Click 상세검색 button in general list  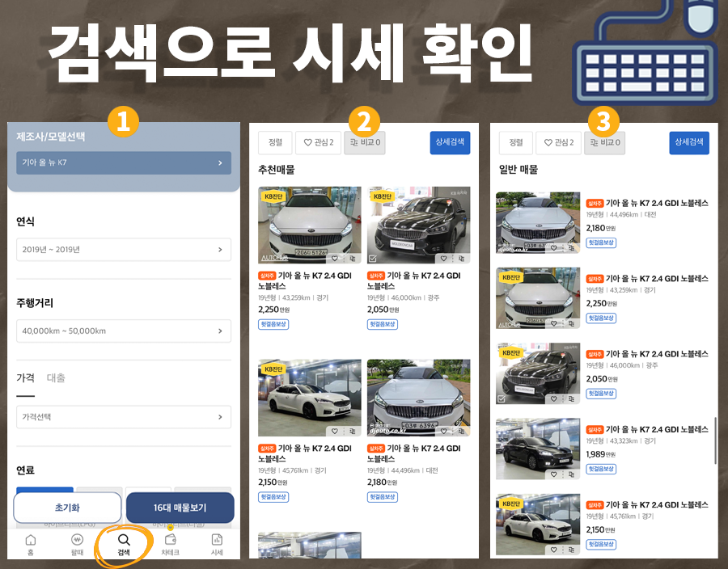tap(689, 142)
